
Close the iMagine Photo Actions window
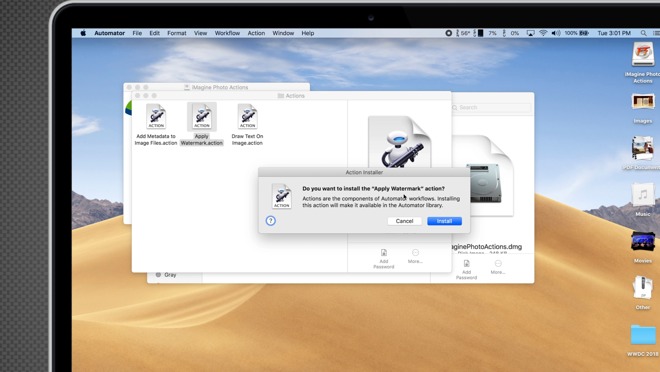[x=129, y=87]
